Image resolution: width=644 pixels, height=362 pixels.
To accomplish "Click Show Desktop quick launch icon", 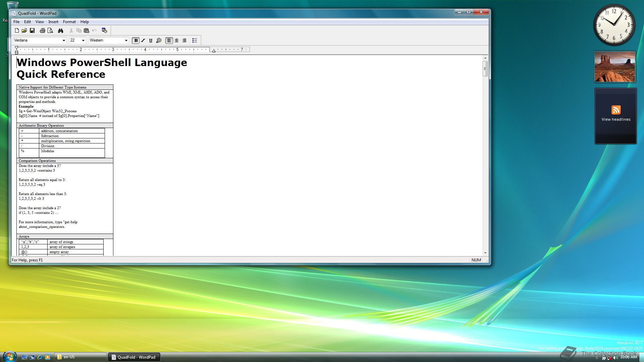I will tap(24, 357).
